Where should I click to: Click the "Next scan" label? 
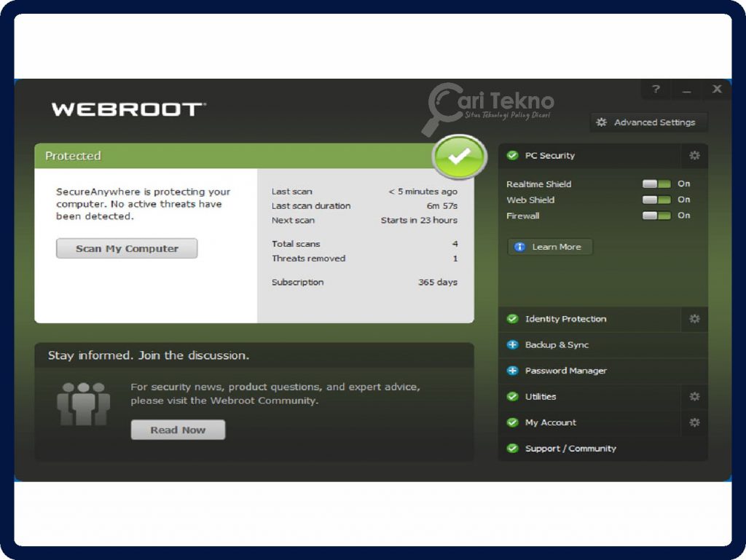pyautogui.click(x=293, y=220)
